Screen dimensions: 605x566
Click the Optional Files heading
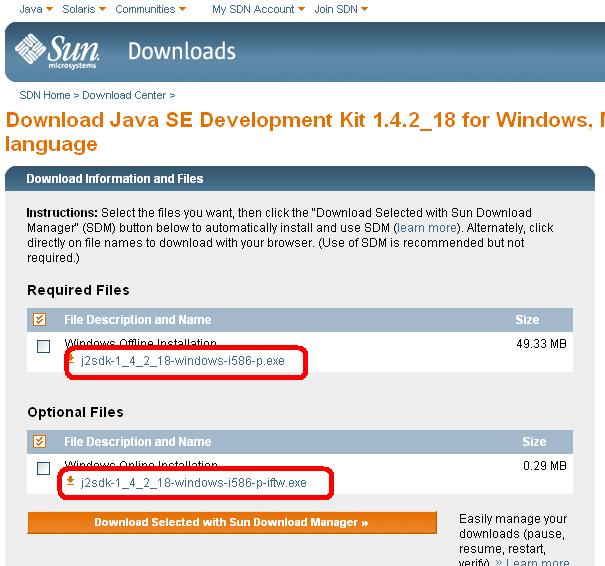click(x=76, y=412)
